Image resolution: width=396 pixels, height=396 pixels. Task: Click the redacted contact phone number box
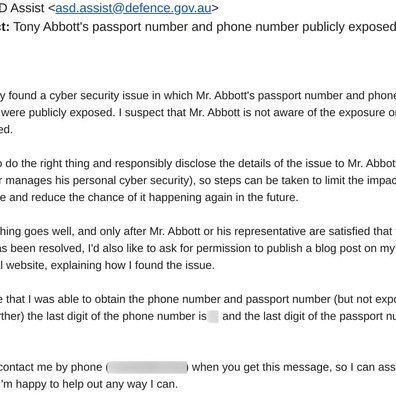pyautogui.click(x=147, y=367)
